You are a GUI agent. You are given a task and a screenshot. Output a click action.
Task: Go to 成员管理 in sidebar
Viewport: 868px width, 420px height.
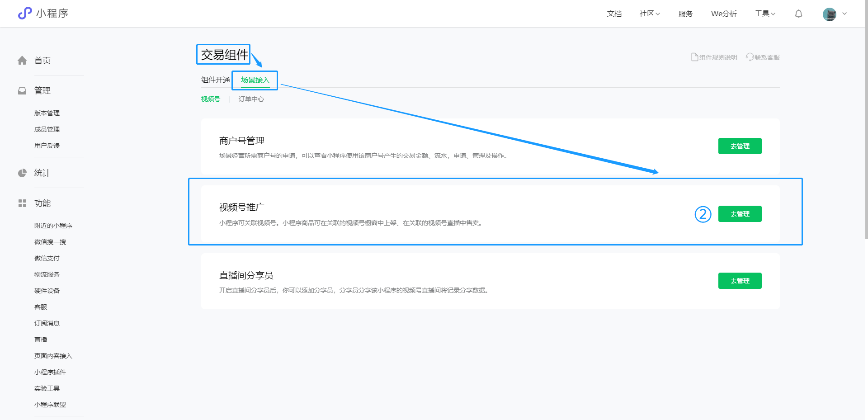[47, 129]
